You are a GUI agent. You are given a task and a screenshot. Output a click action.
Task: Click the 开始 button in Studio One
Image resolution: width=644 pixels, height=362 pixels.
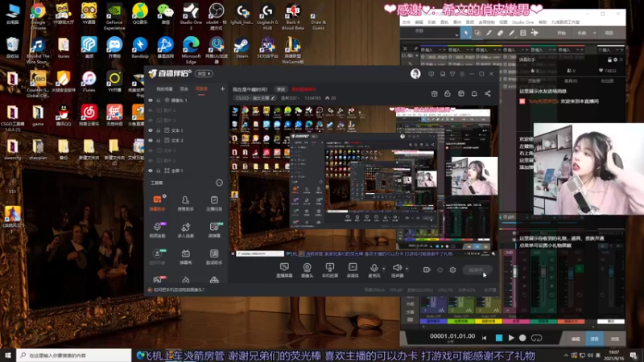pos(561,33)
